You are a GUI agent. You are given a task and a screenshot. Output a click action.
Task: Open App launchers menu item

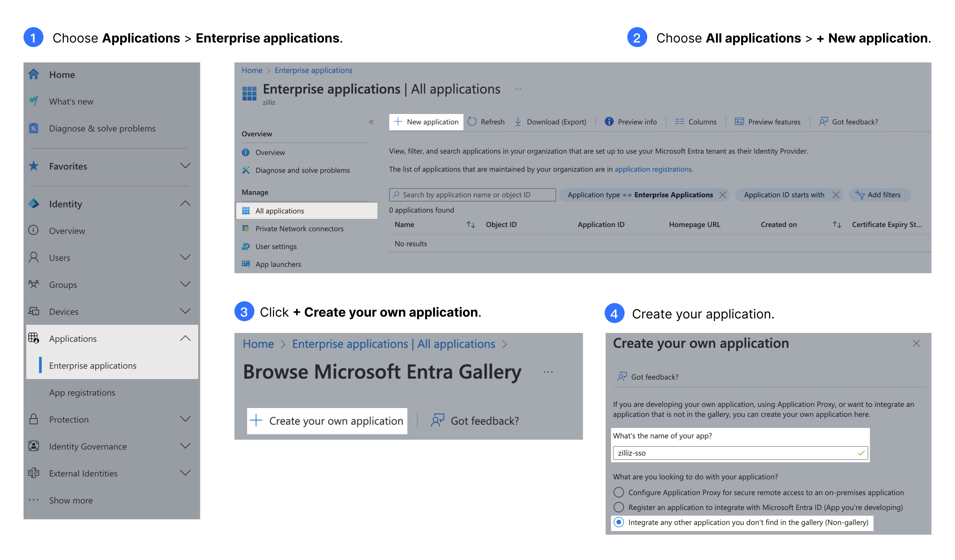(278, 264)
